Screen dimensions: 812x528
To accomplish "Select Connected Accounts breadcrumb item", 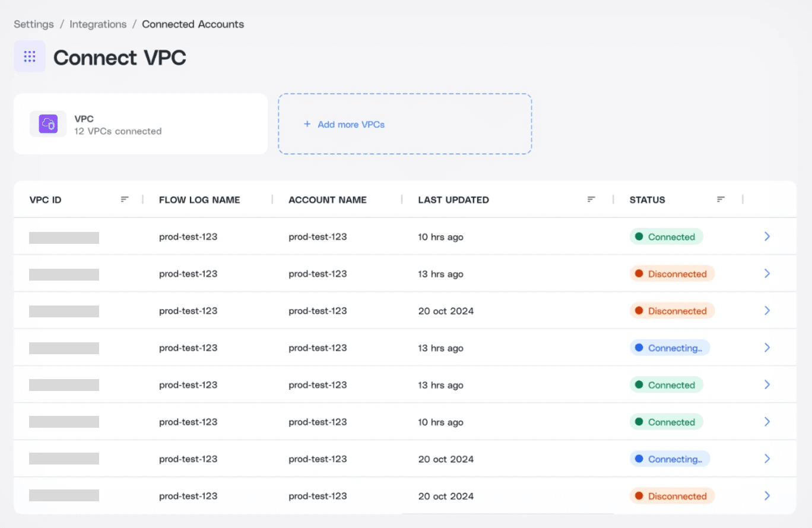I will click(x=193, y=24).
